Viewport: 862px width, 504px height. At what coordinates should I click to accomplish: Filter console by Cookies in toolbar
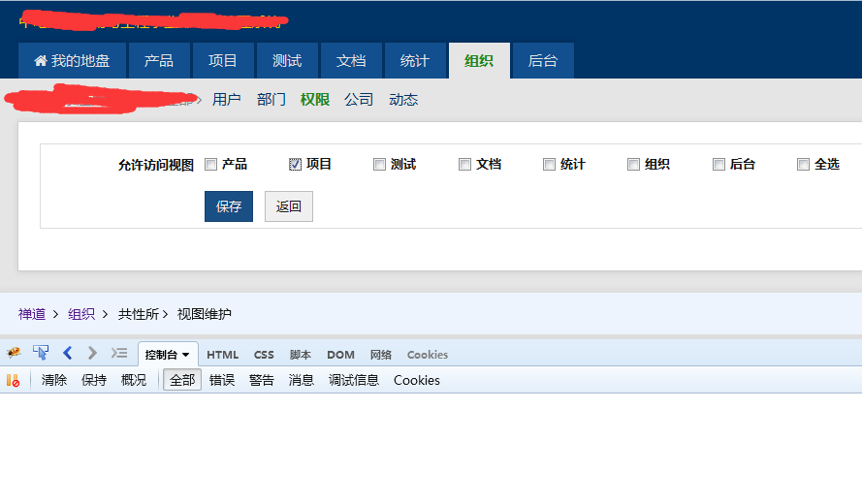[417, 380]
